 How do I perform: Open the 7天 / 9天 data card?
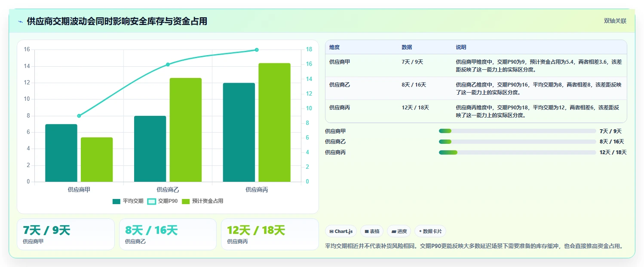pos(66,234)
